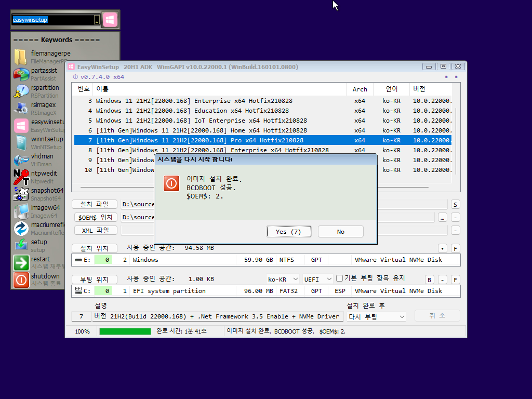
Task: Select row 5 IoT Enterprise x64
Action: 263,121
